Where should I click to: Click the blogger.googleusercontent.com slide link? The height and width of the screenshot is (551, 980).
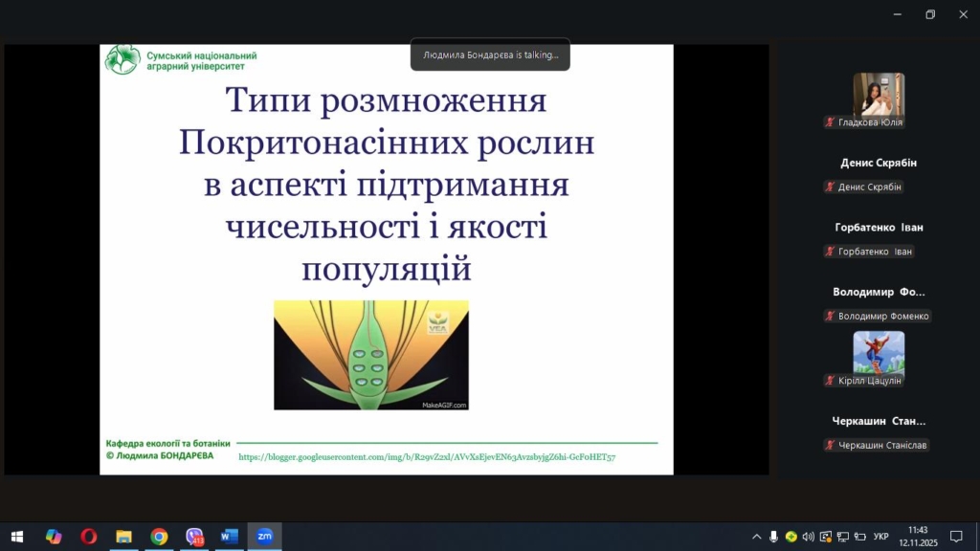(x=427, y=457)
